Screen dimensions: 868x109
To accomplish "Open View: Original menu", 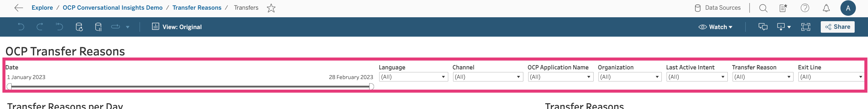I will [x=177, y=27].
